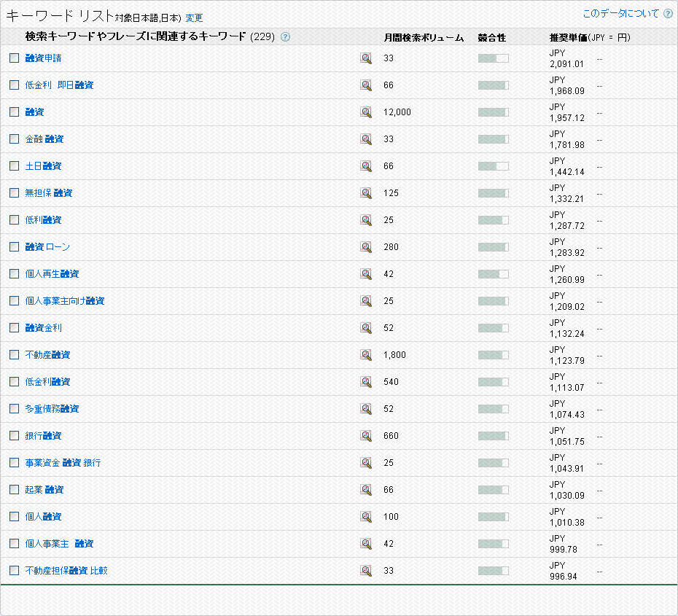Image resolution: width=678 pixels, height=616 pixels.
Task: Click magnifier icon beside 無担保 融資
Action: click(x=366, y=193)
